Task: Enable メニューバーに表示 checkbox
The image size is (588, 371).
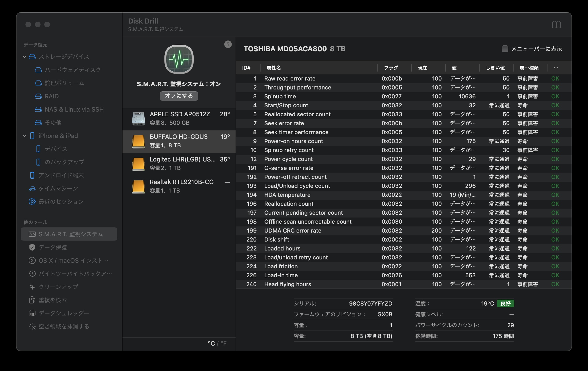Action: pos(505,49)
